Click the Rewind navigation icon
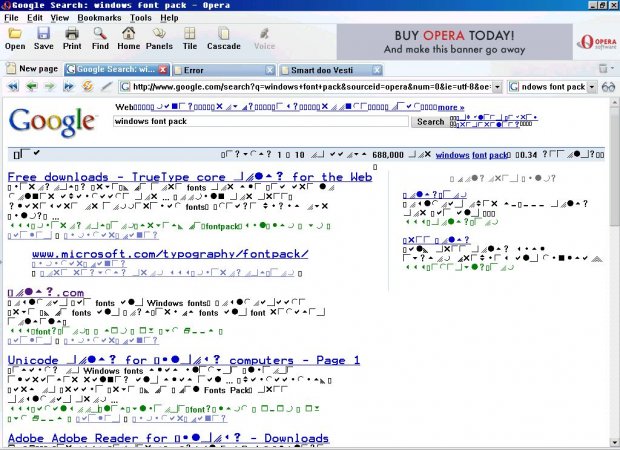The image size is (620, 450). click(13, 86)
